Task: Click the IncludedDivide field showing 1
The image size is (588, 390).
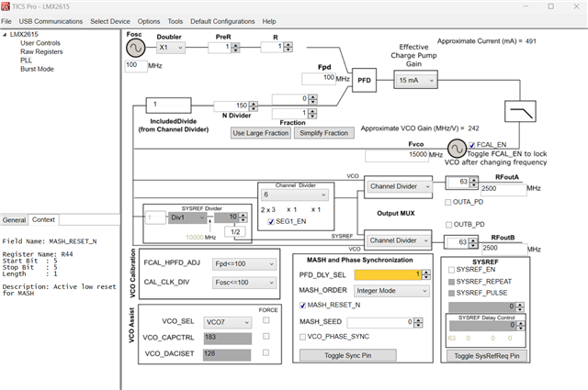Action: click(168, 106)
